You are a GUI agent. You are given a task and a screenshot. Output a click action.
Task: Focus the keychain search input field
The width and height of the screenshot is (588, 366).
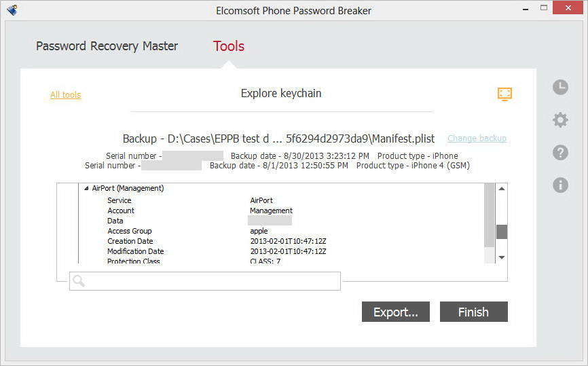click(205, 281)
